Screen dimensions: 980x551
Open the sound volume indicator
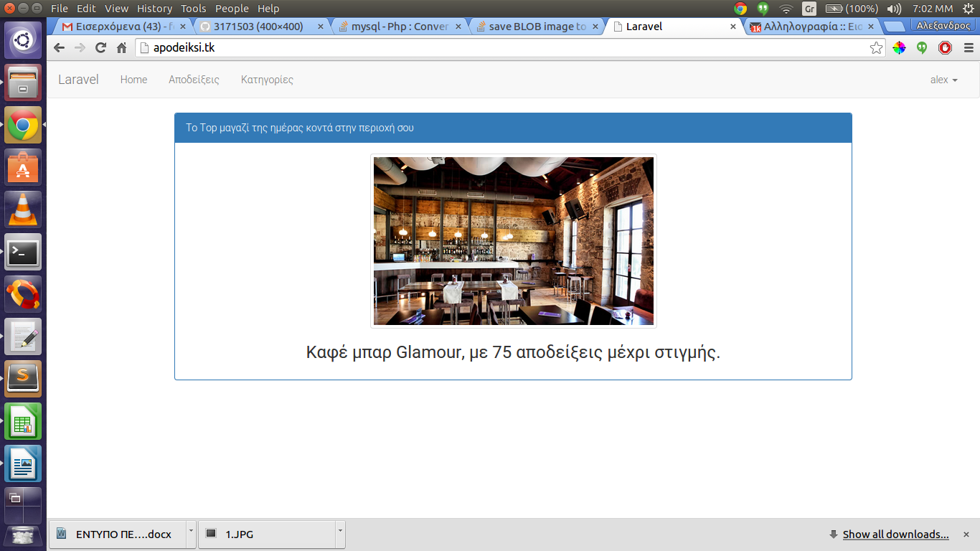tap(894, 9)
